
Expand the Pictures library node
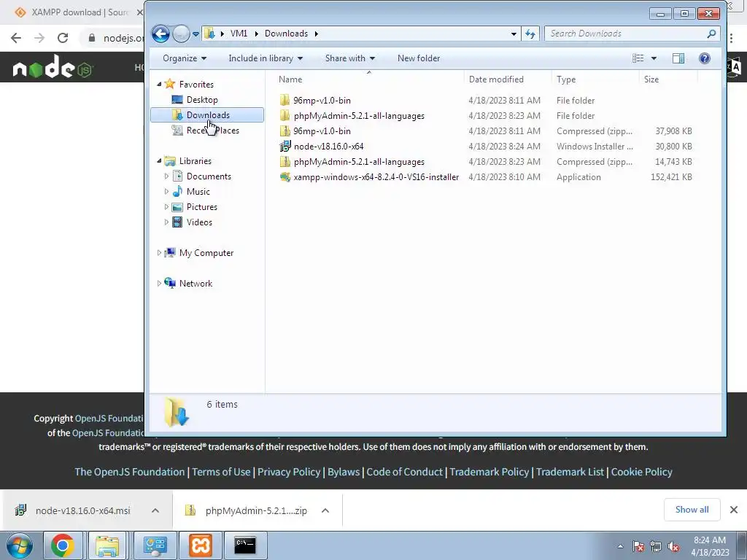[x=166, y=206]
